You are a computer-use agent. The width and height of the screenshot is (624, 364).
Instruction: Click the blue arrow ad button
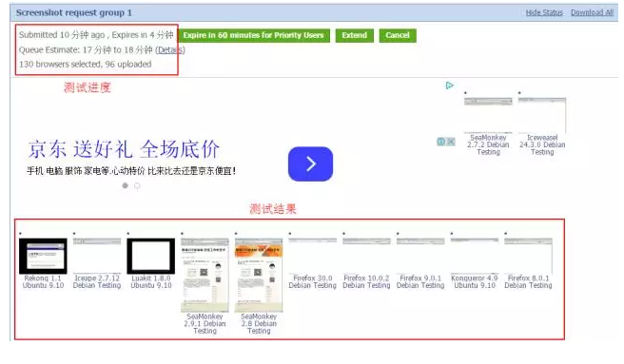coord(310,163)
